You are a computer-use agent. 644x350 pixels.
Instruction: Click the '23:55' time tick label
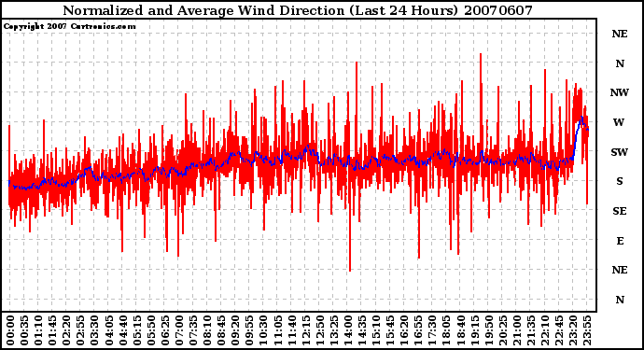tap(586, 330)
